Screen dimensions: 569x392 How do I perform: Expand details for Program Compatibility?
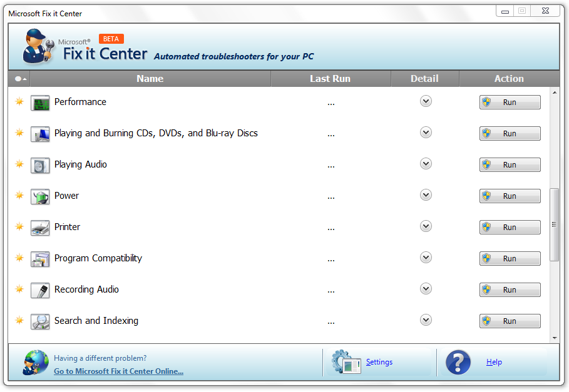point(426,258)
